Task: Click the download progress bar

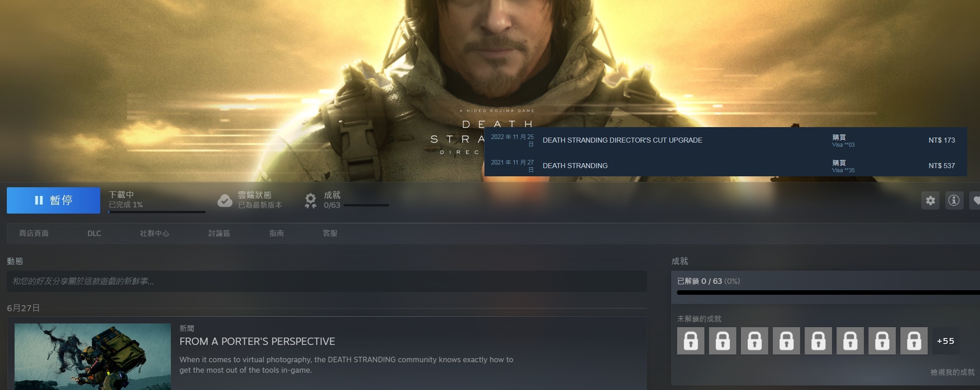Action: pos(157,212)
